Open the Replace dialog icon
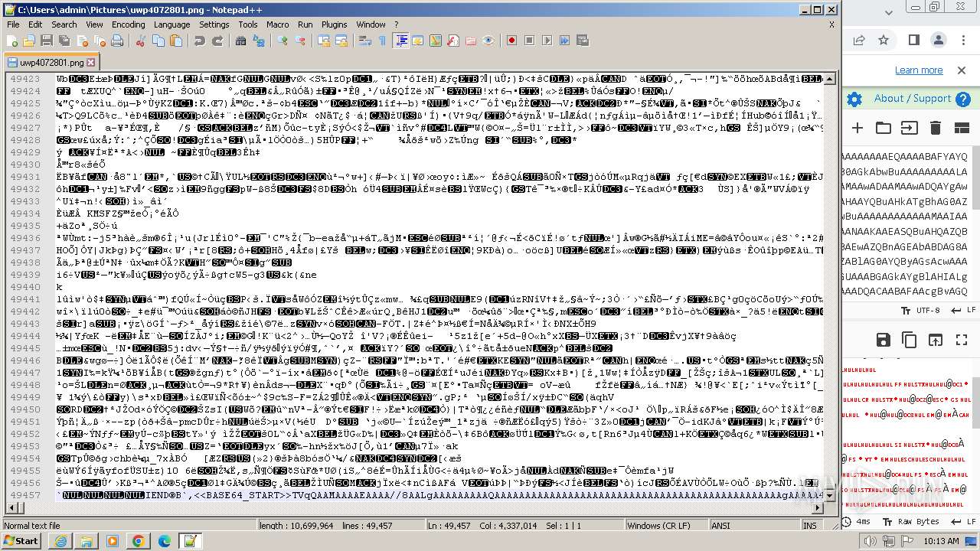Viewport: 980px width, 551px height. pyautogui.click(x=259, y=41)
